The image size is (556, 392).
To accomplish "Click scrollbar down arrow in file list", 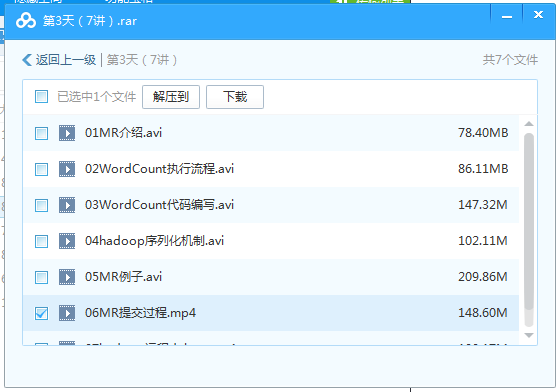I will pyautogui.click(x=529, y=335).
